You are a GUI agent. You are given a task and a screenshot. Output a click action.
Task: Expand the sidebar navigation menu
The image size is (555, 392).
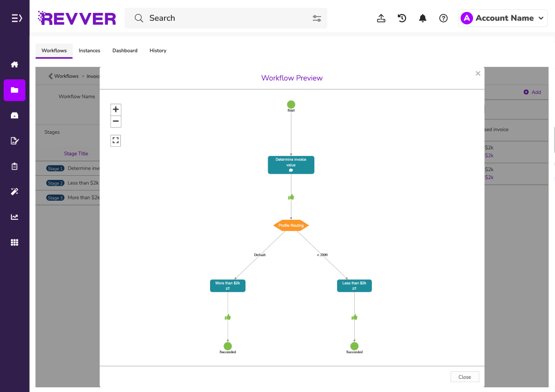click(x=17, y=18)
